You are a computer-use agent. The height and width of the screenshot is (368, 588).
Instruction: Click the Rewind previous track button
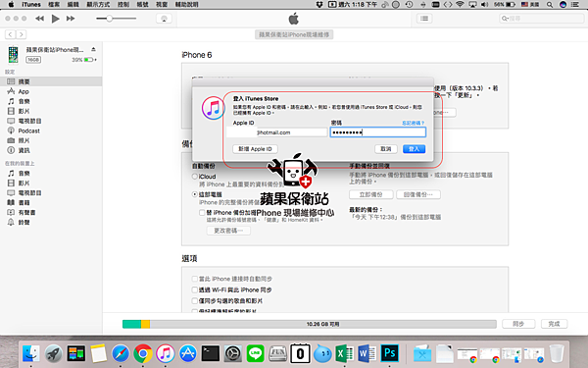39,19
